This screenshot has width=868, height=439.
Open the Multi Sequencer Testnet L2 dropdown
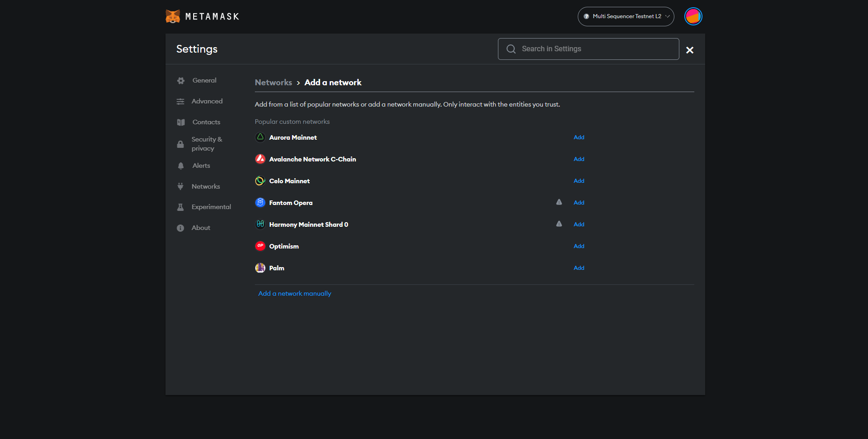pyautogui.click(x=626, y=16)
